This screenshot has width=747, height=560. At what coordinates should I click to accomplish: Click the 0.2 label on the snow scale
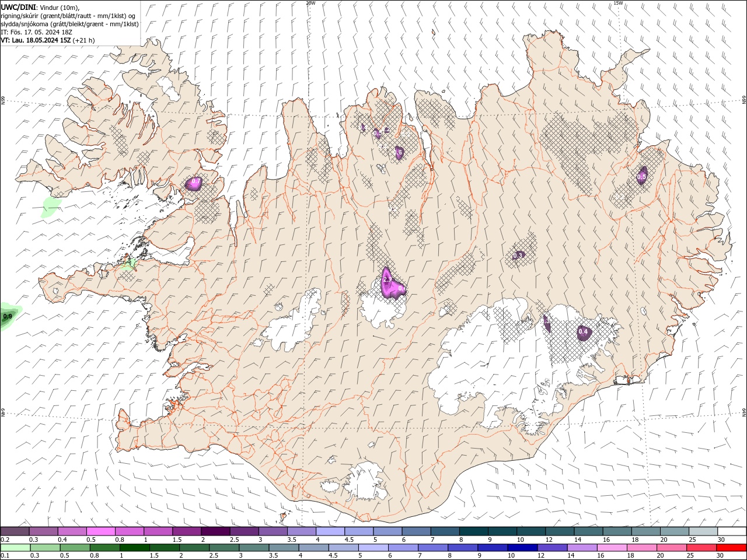(6, 540)
